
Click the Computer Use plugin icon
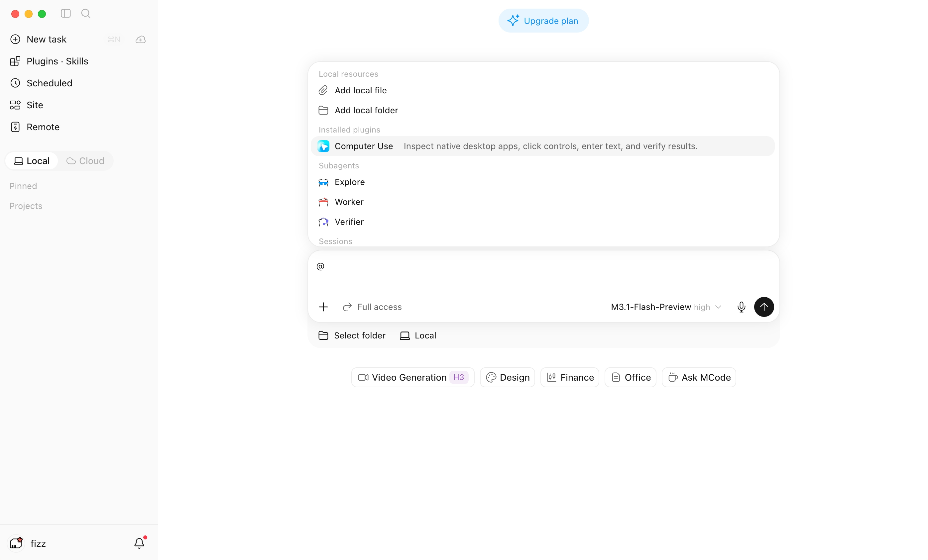tap(323, 146)
